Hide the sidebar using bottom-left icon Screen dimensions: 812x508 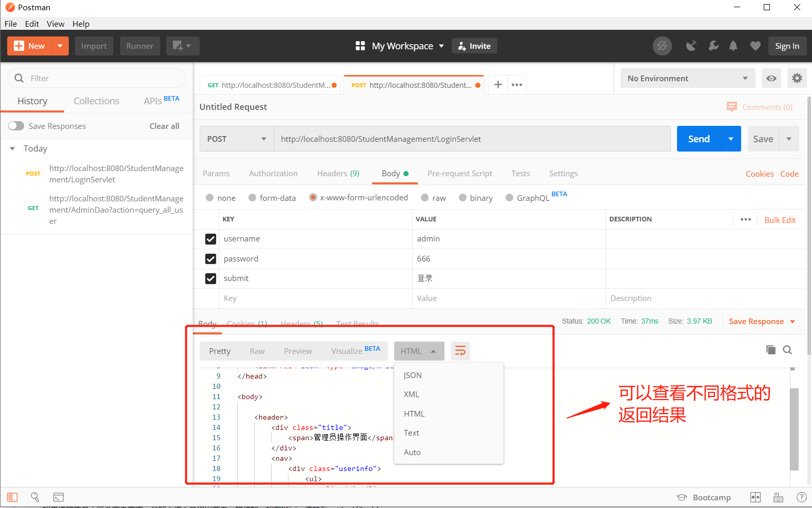(12, 497)
